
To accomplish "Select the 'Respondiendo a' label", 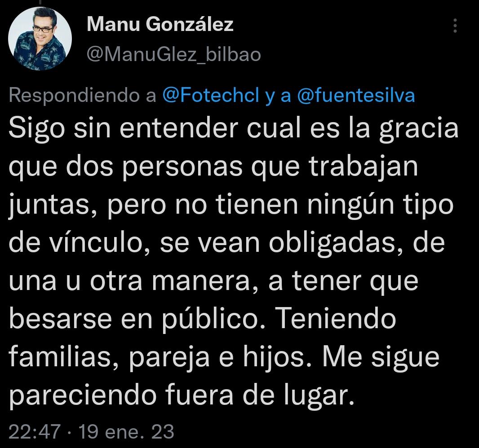I will 83,96.
